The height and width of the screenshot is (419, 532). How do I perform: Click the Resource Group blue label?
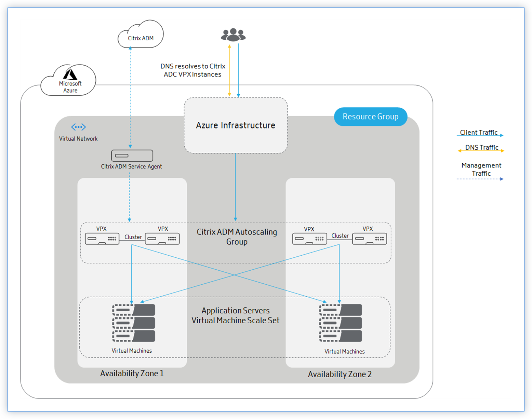[371, 117]
